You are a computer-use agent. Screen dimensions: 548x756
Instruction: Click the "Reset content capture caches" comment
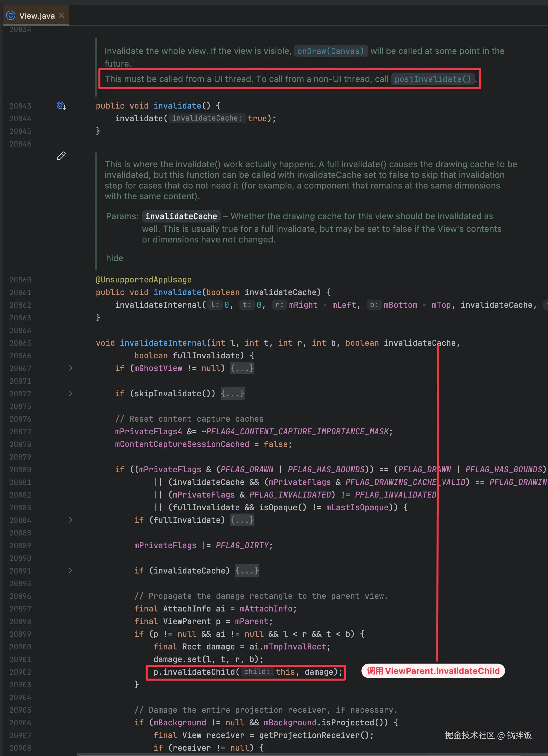pyautogui.click(x=189, y=419)
